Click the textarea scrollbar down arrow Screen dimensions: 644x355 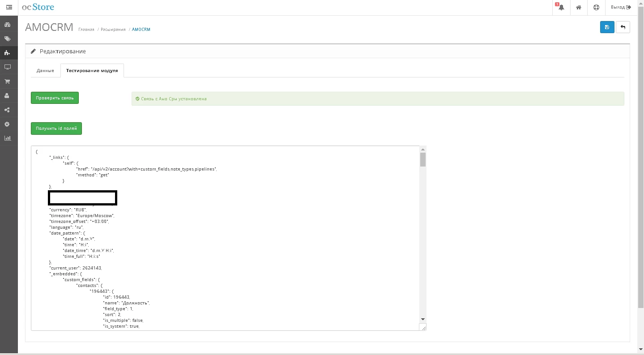pyautogui.click(x=423, y=319)
